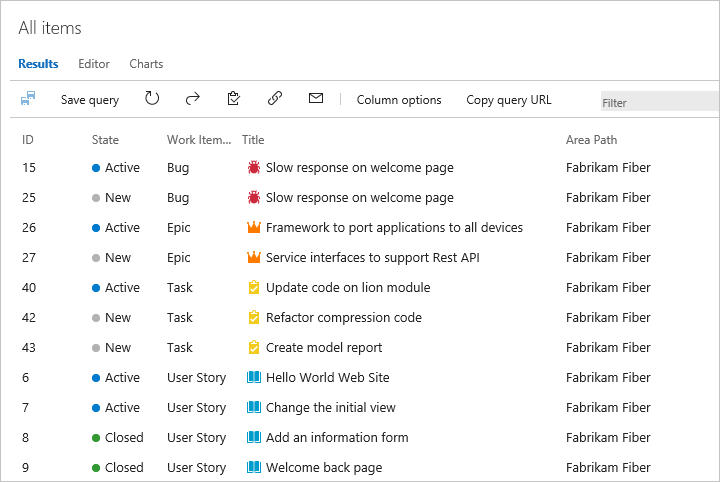This screenshot has width=720, height=482.
Task: Click the refresh query results icon
Action: 152,99
